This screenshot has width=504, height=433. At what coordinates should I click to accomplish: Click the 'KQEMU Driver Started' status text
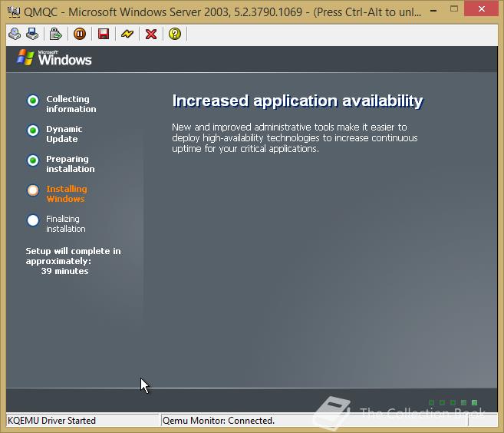click(51, 421)
